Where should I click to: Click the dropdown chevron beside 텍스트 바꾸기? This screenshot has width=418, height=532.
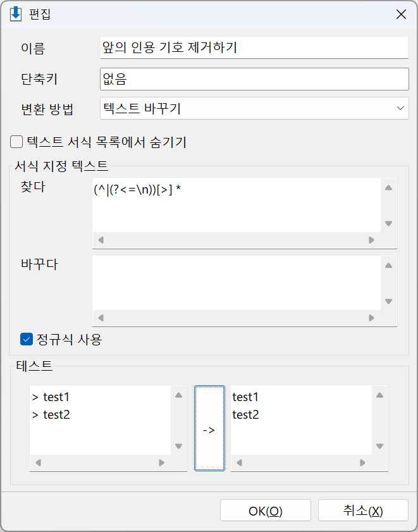click(x=400, y=108)
